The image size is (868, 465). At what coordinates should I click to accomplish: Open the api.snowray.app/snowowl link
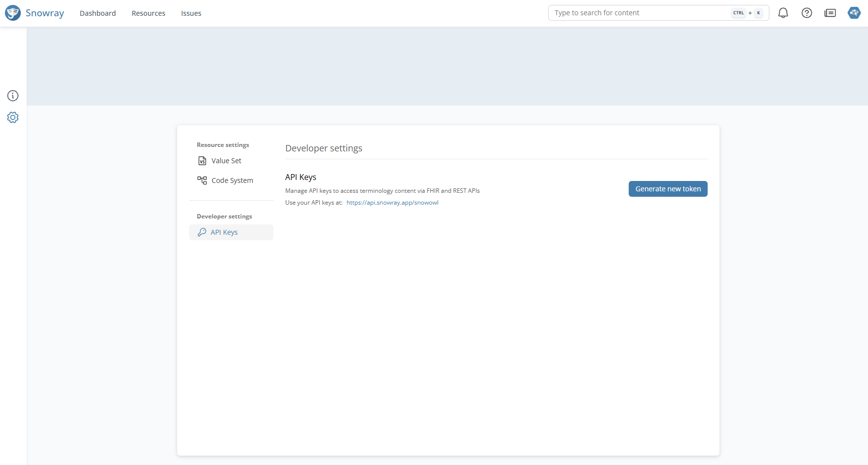click(392, 203)
